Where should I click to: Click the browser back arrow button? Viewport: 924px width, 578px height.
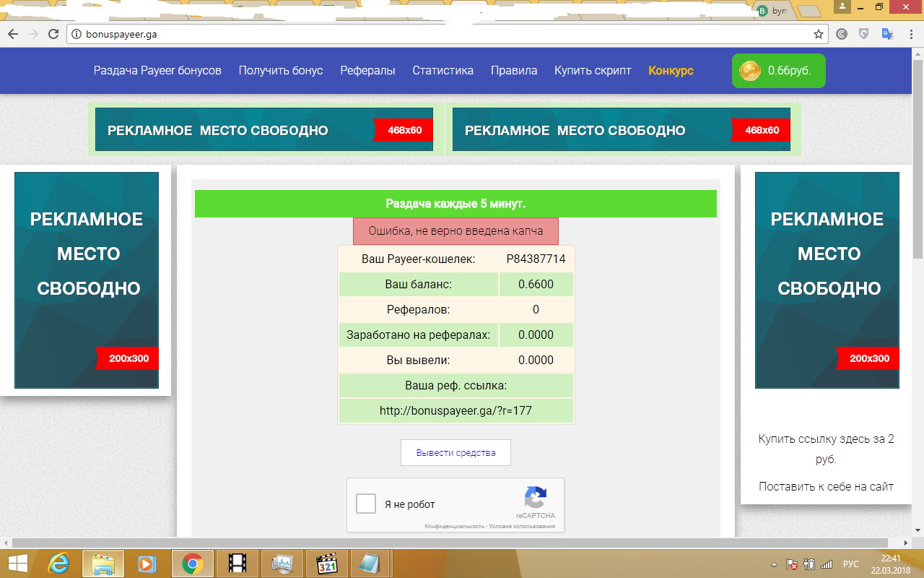tap(13, 34)
